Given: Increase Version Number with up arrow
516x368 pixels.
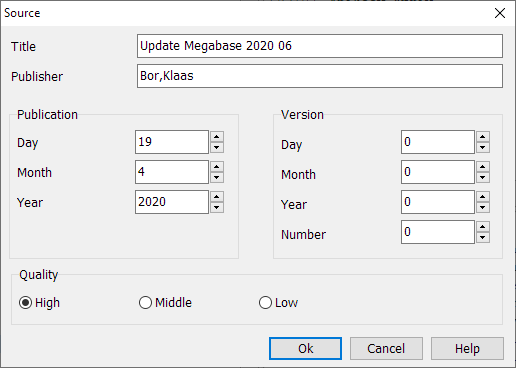Looking at the screenshot, I should (x=483, y=227).
